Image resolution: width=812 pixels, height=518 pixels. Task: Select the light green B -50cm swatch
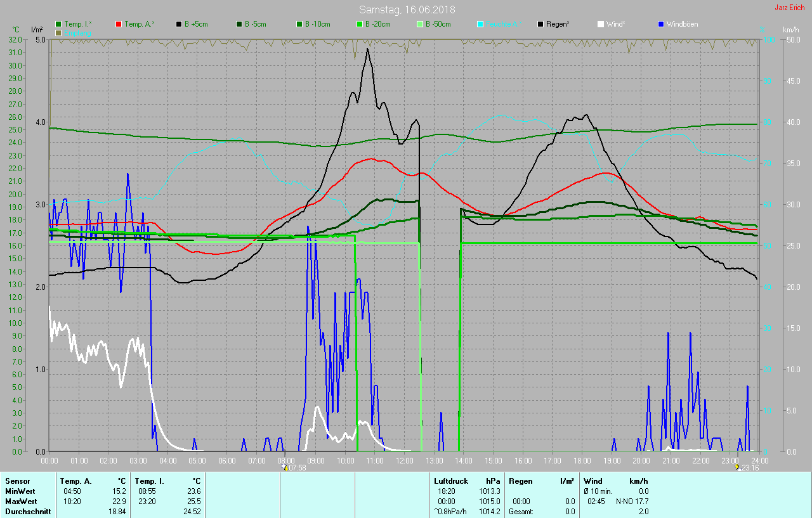420,24
